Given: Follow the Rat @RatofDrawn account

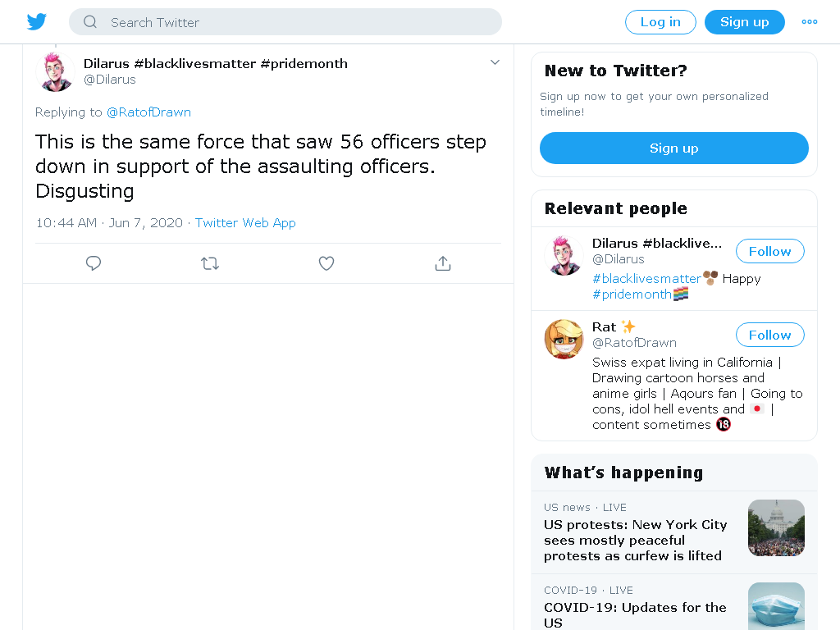Looking at the screenshot, I should tap(769, 335).
